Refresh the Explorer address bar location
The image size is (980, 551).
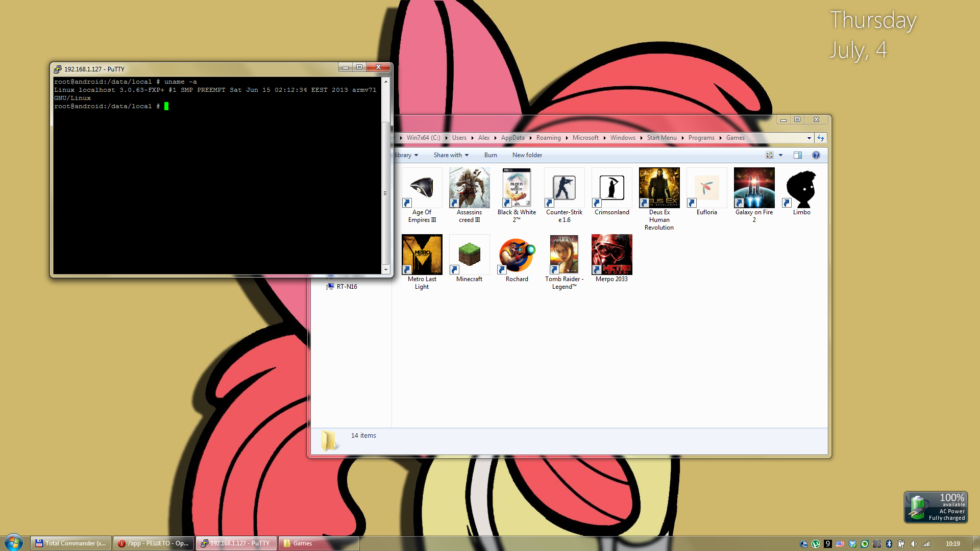[x=820, y=138]
